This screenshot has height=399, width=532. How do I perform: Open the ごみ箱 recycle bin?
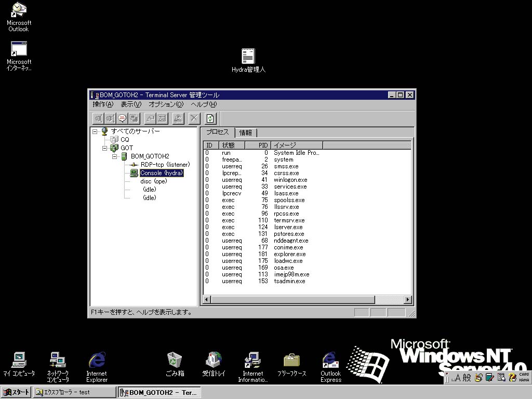pyautogui.click(x=175, y=364)
